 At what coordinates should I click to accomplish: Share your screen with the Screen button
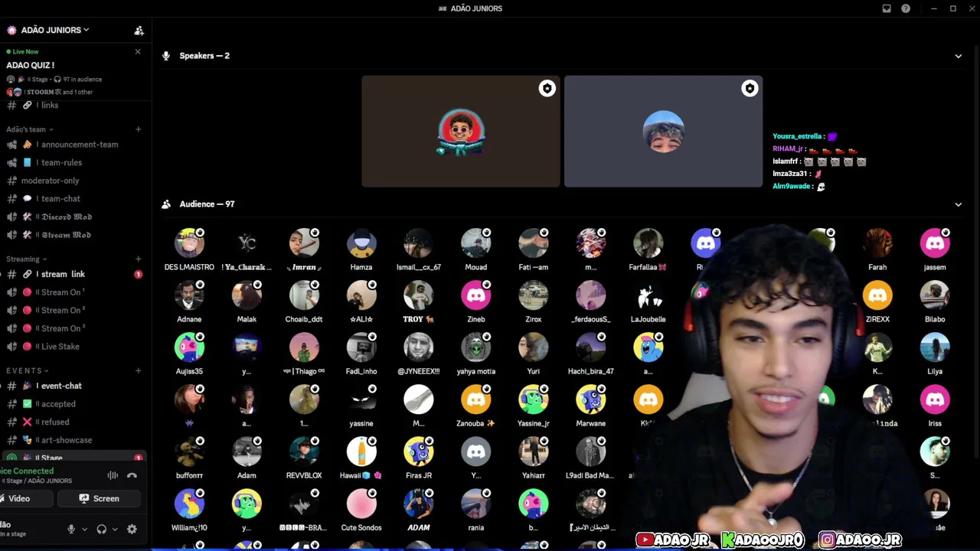tap(100, 498)
